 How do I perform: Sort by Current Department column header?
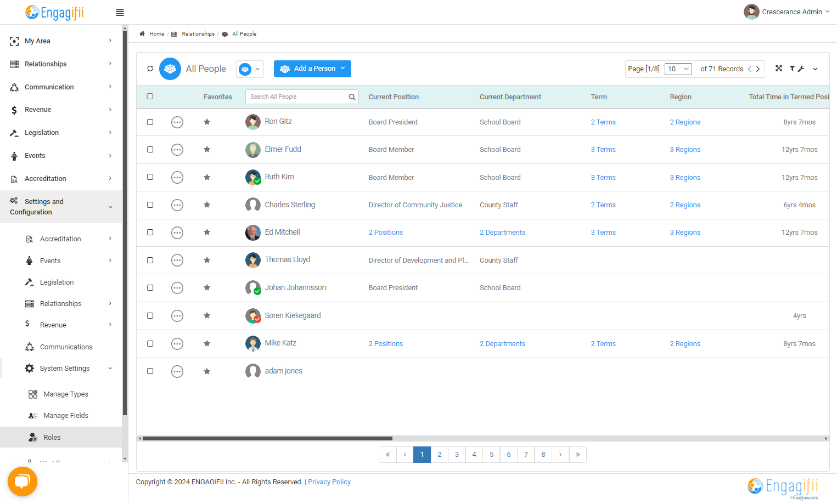[510, 97]
